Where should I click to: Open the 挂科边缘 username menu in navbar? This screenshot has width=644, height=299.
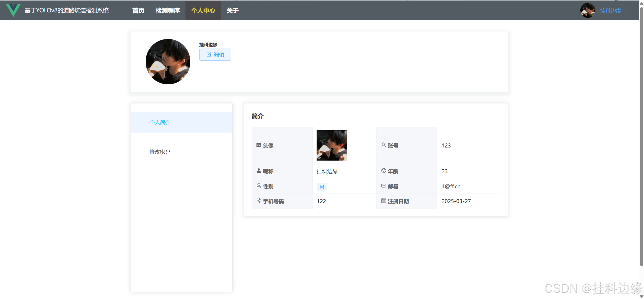tap(611, 11)
